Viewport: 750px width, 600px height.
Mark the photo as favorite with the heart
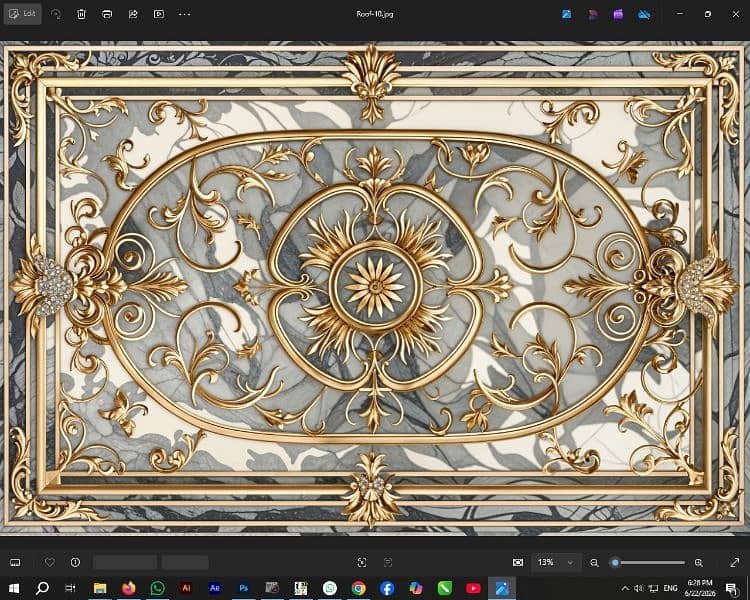50,563
